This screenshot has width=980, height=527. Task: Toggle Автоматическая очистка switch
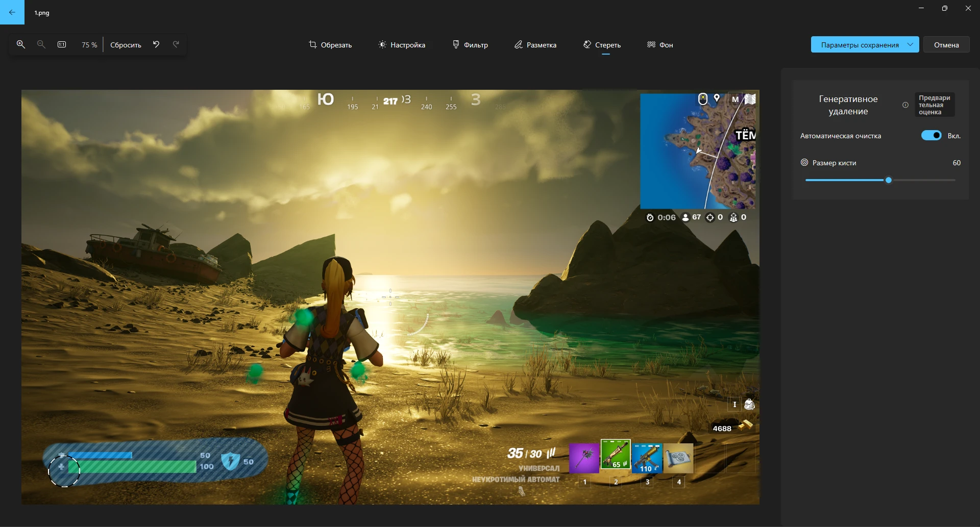(931, 135)
